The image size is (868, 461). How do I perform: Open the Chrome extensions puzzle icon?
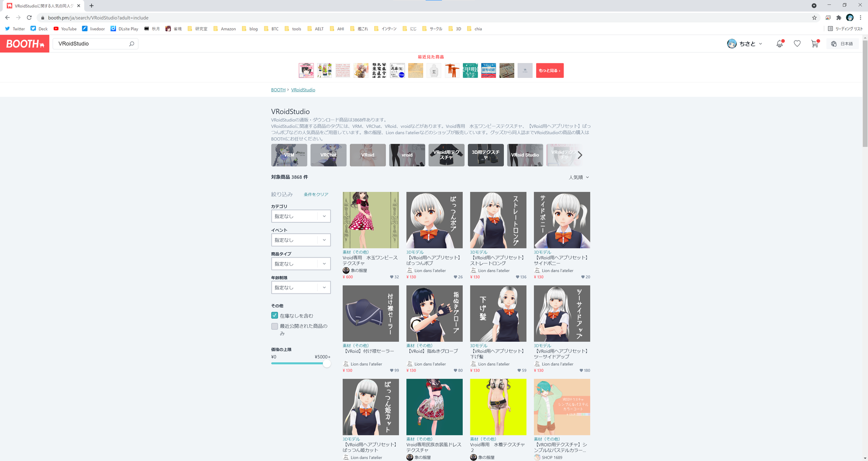839,18
